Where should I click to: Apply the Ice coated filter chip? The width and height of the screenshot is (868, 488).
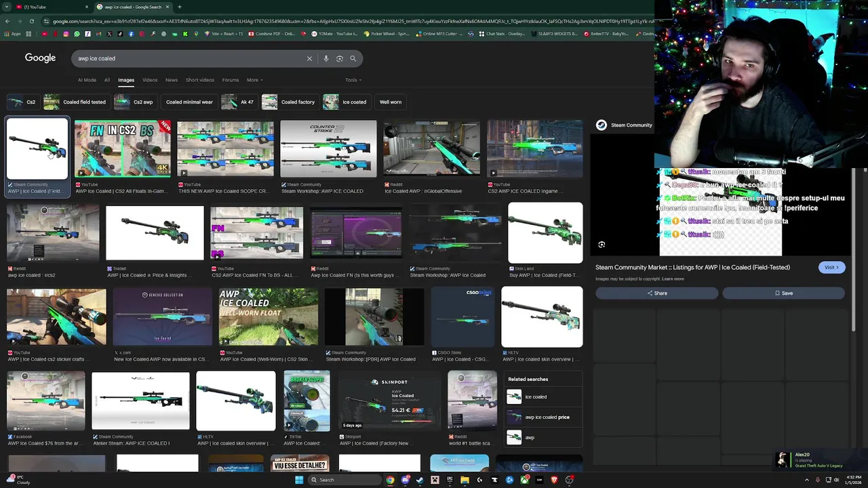347,102
